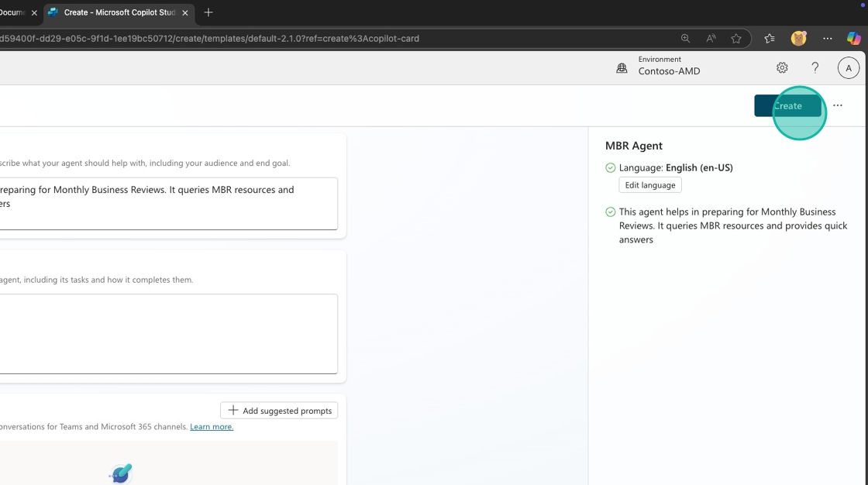
Task: Open a new browser tab
Action: (x=208, y=13)
